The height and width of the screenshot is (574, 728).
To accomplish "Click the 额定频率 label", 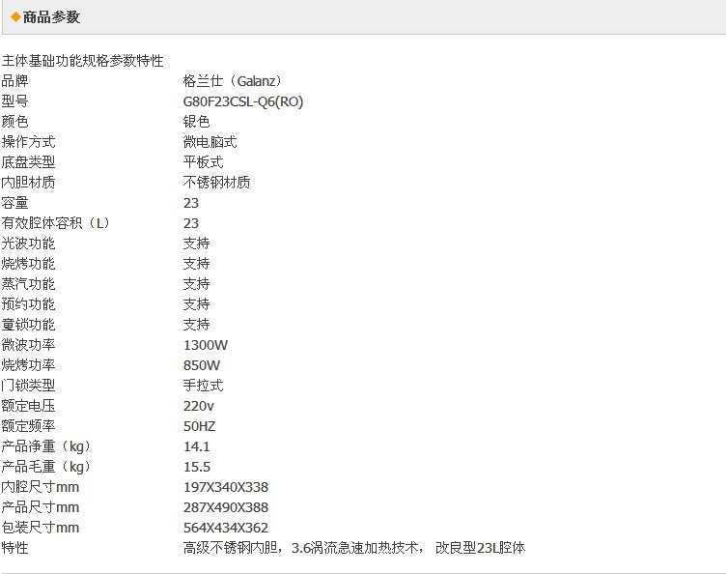I will [x=28, y=426].
